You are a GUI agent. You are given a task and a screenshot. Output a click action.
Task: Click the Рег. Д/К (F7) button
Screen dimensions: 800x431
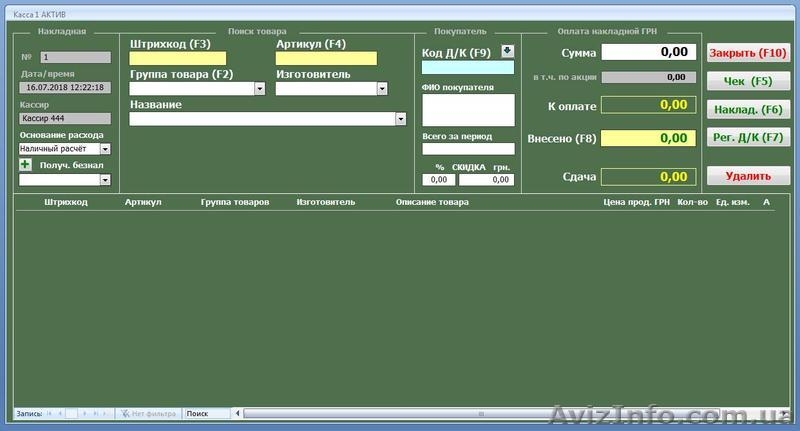tap(747, 137)
